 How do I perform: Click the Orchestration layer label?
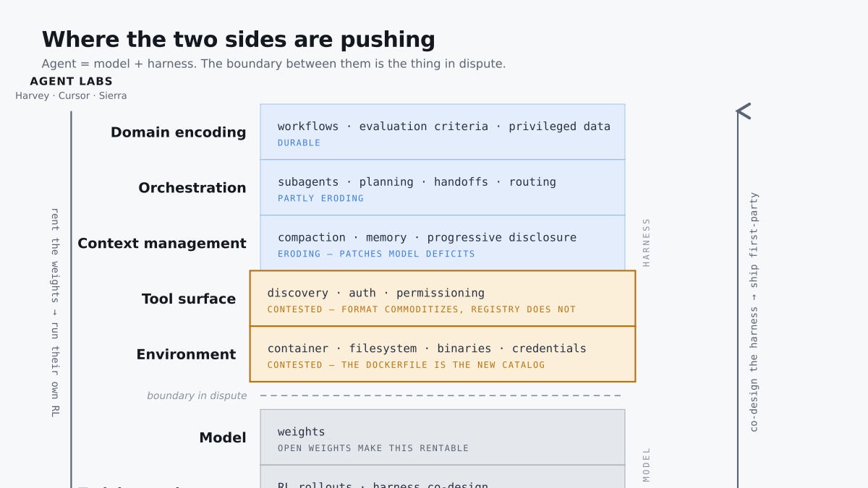pyautogui.click(x=192, y=188)
